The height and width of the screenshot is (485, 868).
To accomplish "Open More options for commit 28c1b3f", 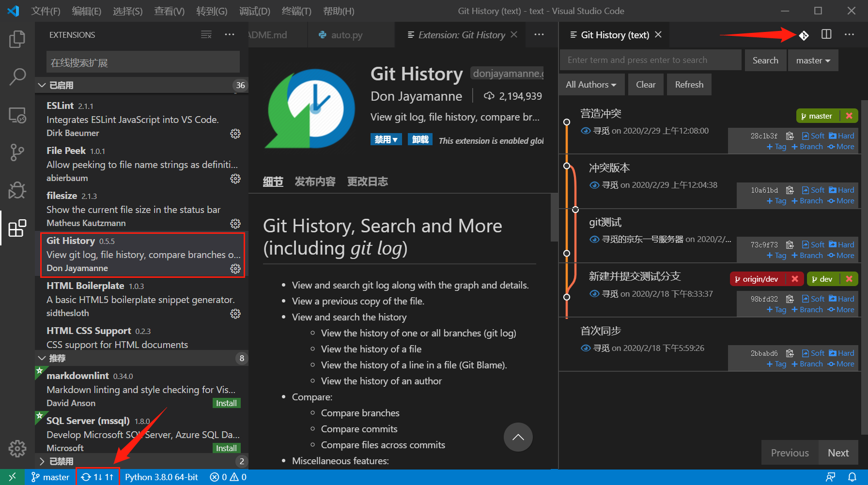I will [841, 147].
